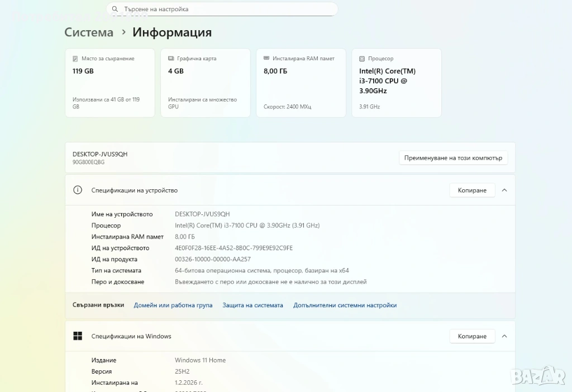Collapse the Спецификации на Windows section chevron

504,336
